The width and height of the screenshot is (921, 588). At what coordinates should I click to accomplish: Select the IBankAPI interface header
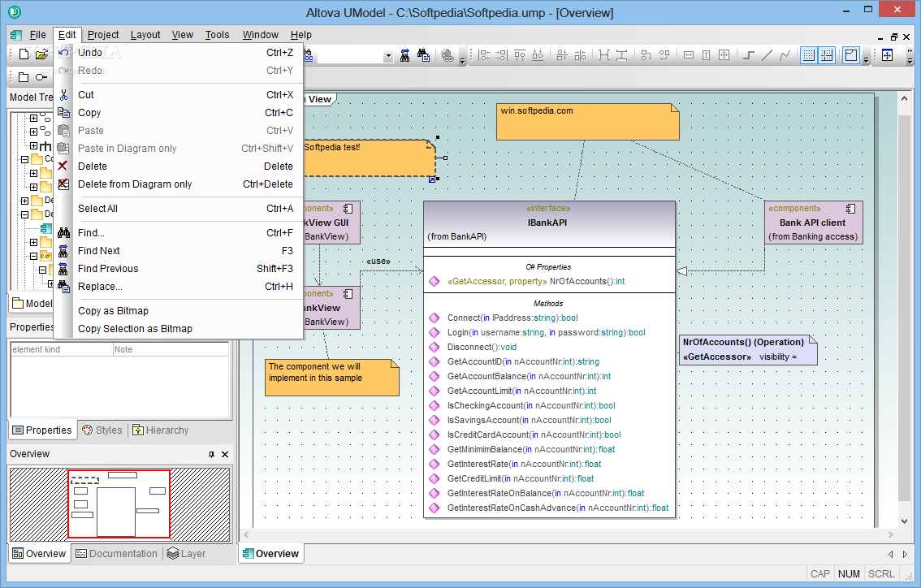[x=549, y=224]
